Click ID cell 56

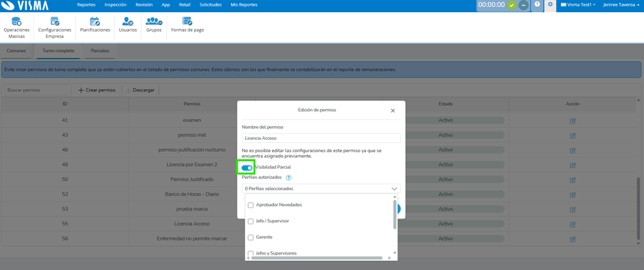(x=65, y=239)
